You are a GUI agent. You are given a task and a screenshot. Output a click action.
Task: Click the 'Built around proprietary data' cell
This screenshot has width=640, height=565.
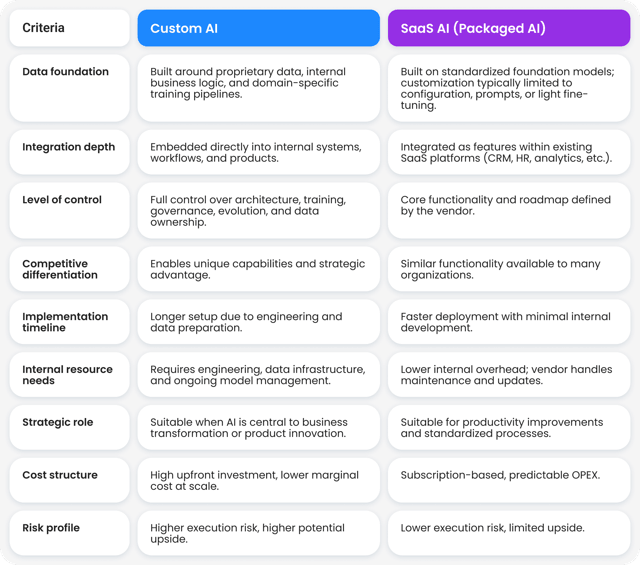pyautogui.click(x=258, y=83)
